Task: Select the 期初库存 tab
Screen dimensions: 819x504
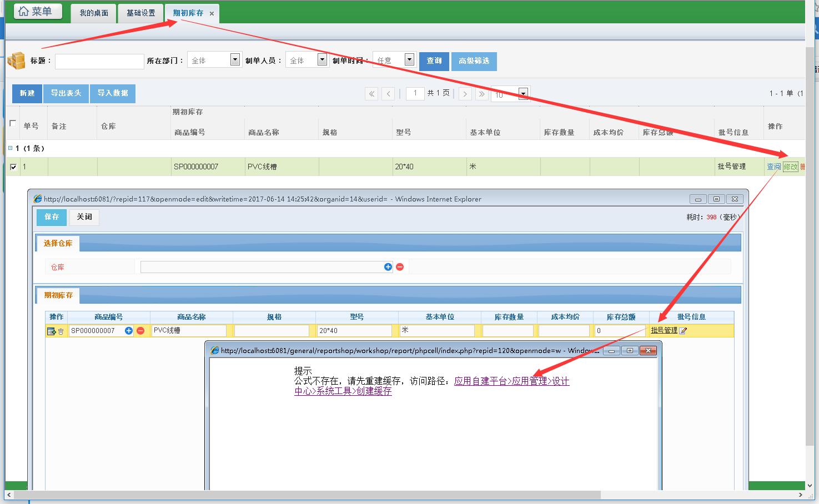Action: pos(188,13)
